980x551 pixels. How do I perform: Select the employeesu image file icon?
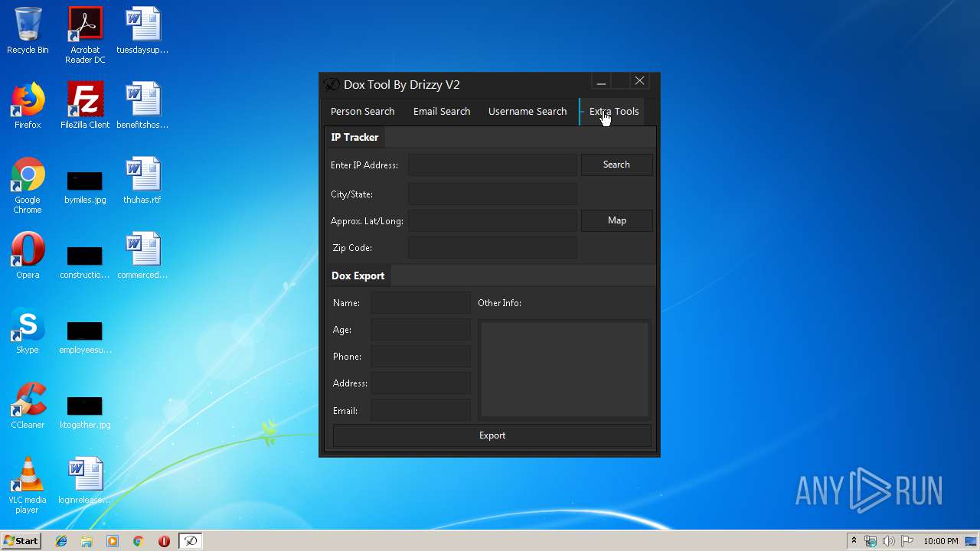pyautogui.click(x=85, y=337)
